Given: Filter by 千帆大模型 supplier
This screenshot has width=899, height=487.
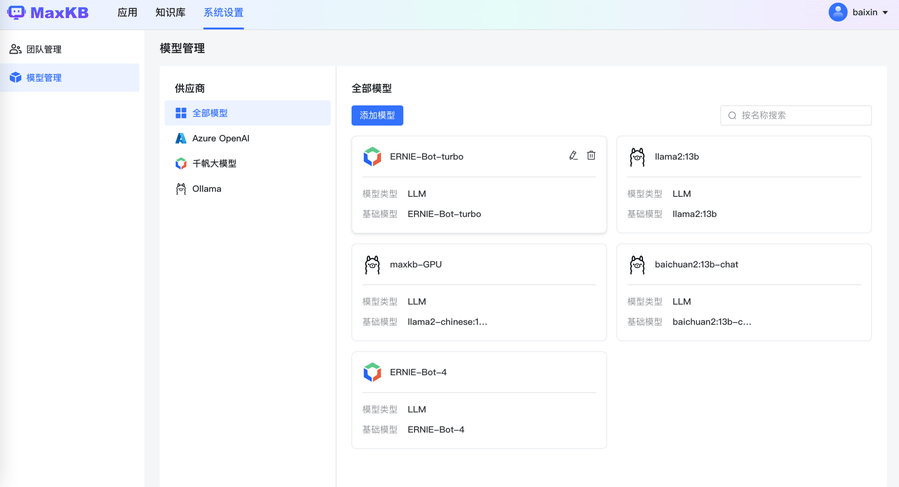Looking at the screenshot, I should click(x=248, y=163).
